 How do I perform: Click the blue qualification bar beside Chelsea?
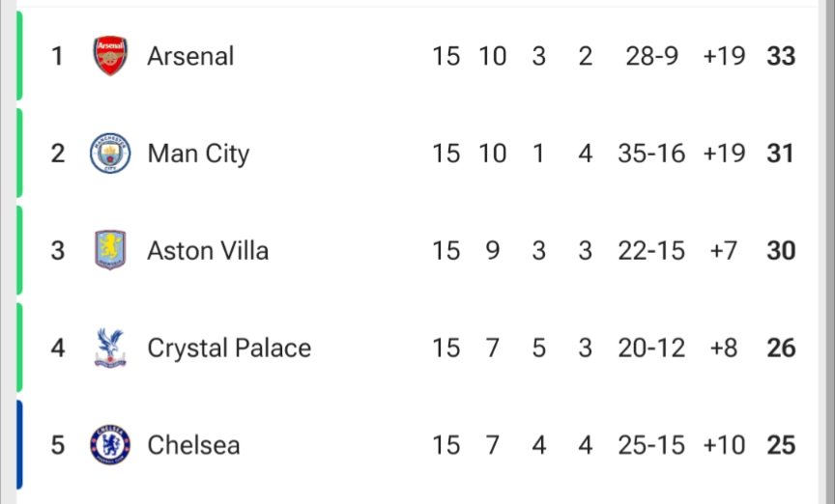(18, 445)
